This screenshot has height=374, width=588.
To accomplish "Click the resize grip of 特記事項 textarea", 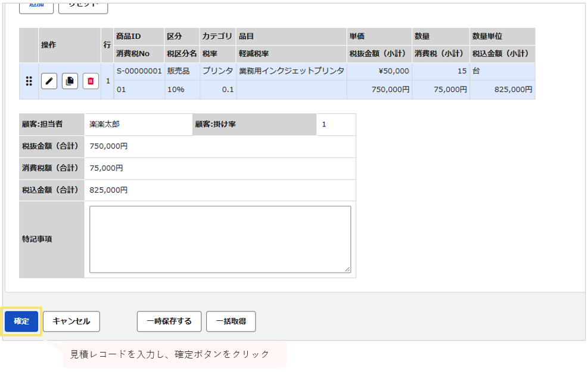I will (x=348, y=269).
